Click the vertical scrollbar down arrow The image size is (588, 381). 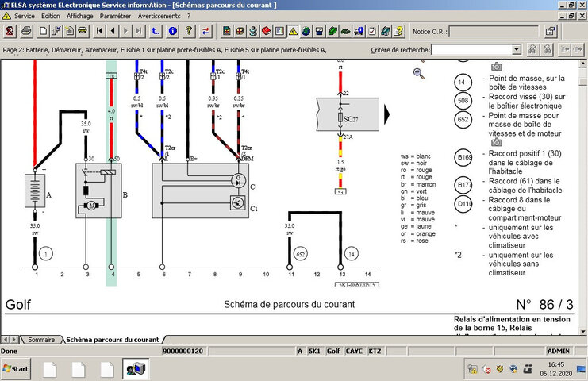tap(582, 331)
